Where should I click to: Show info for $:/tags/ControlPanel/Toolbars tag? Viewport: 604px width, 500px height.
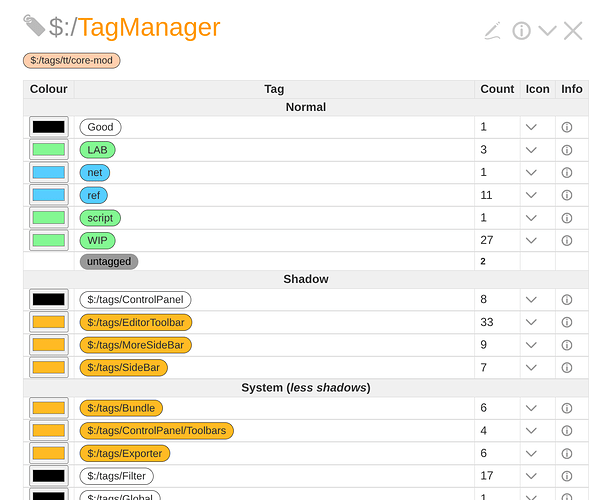click(x=567, y=431)
